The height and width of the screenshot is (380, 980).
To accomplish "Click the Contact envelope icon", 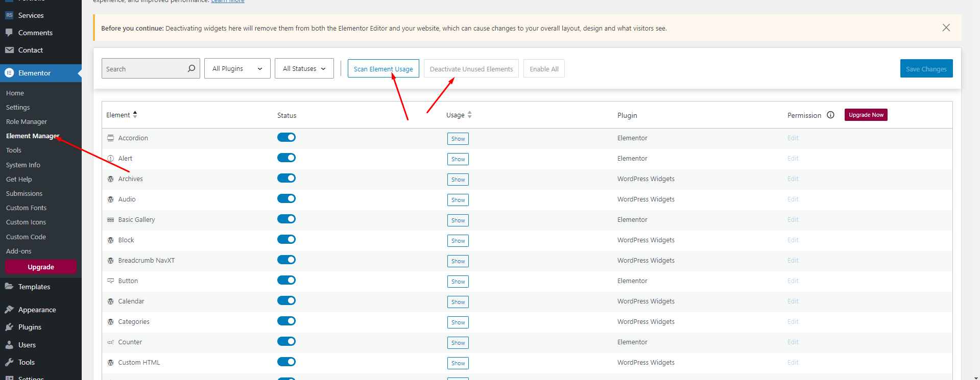I will coord(9,50).
